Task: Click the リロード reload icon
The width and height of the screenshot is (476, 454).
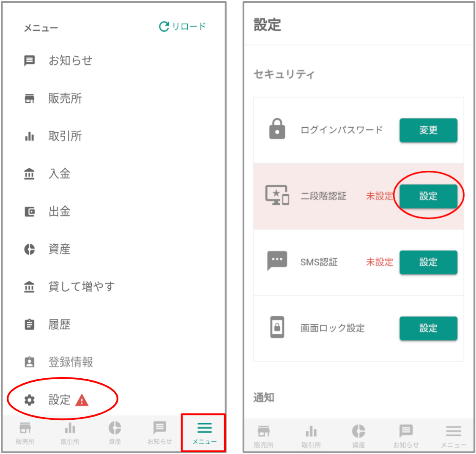Action: click(x=164, y=27)
